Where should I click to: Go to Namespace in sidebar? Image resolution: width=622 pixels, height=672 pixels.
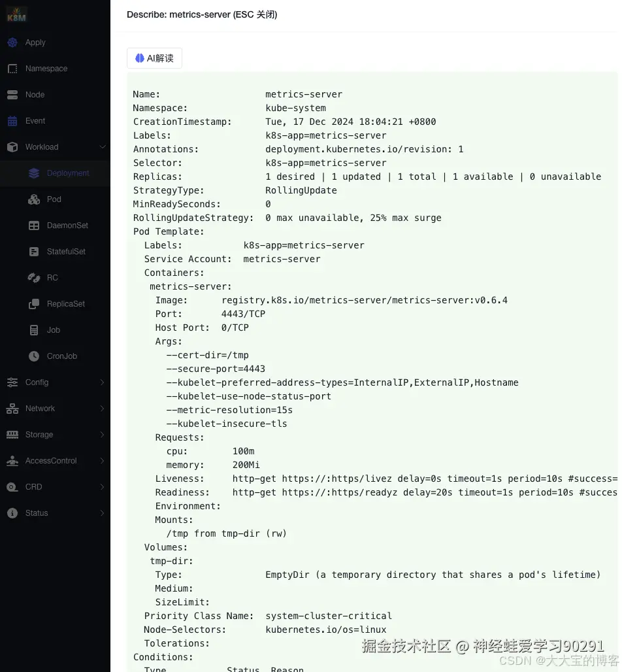46,69
